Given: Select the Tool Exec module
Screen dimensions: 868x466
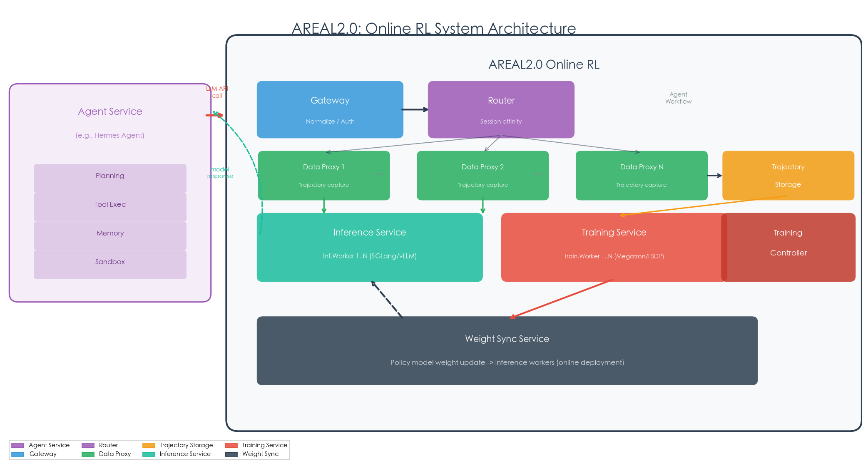Looking at the screenshot, I should coord(110,207).
